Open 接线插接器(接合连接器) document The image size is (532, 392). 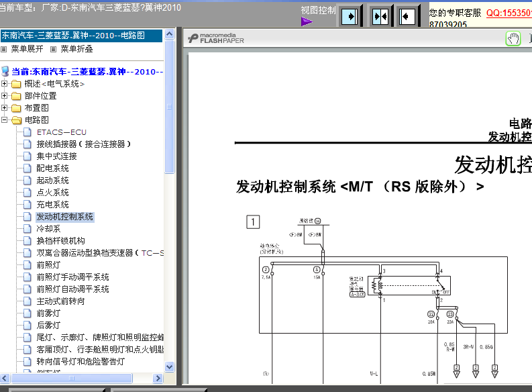coord(83,144)
